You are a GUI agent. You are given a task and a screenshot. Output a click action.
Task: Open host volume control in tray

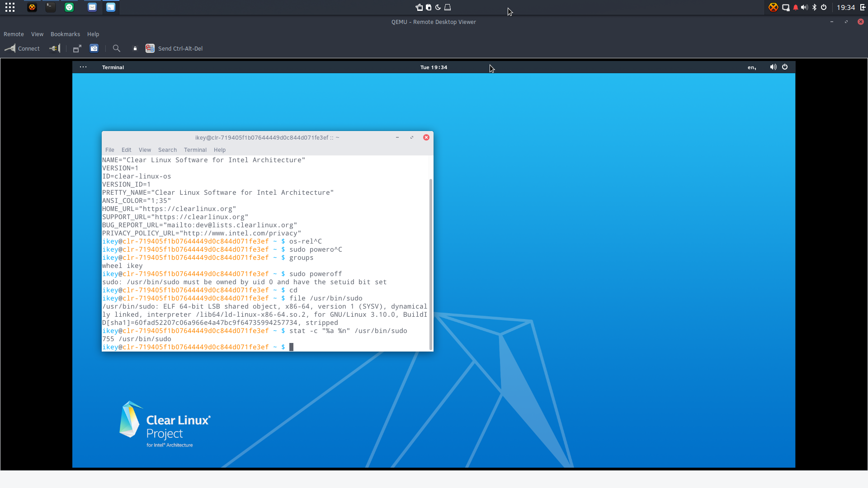click(805, 7)
